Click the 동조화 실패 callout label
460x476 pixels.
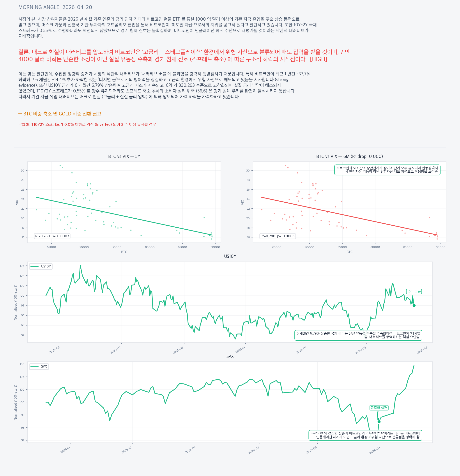[x=379, y=408]
